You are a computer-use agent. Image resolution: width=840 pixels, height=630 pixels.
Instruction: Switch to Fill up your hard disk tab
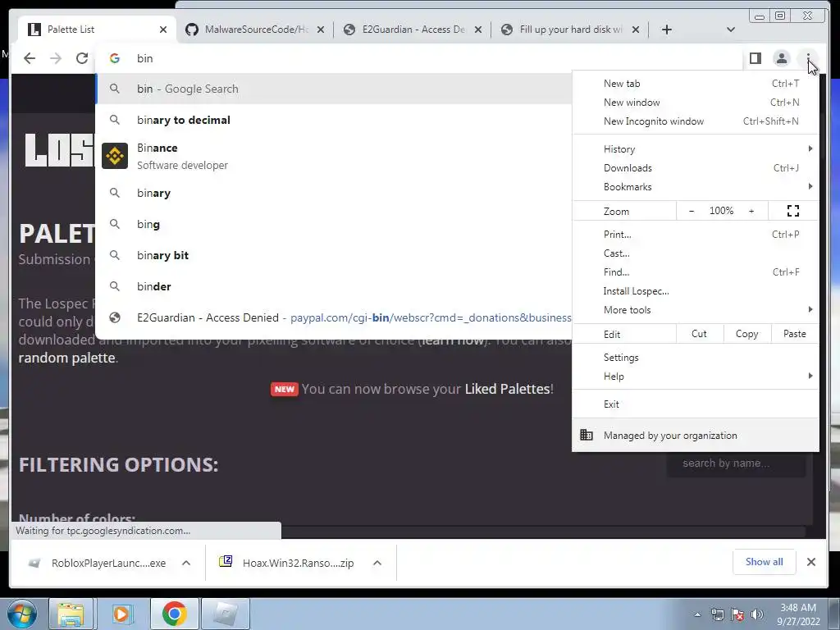click(x=569, y=30)
